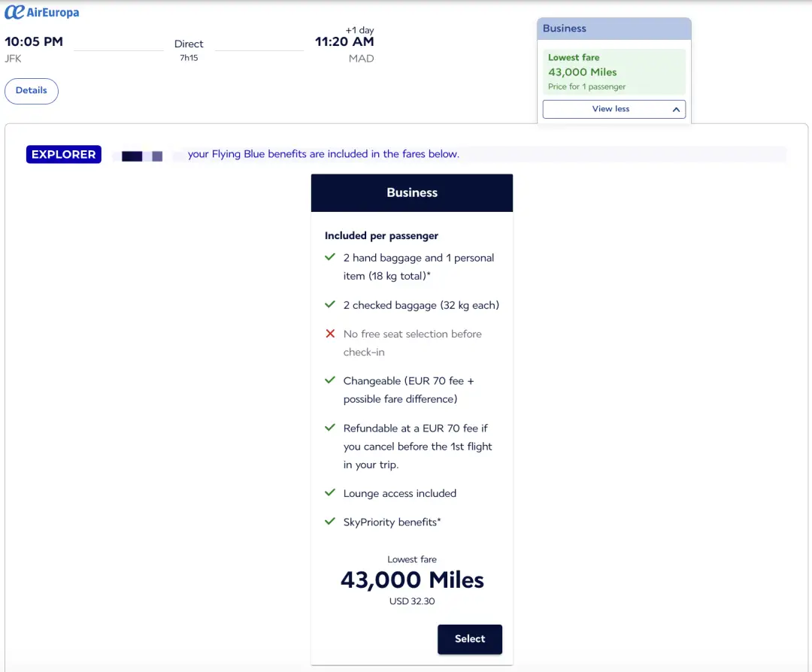Screen dimensions: 812x672
Task: Click the Flying Blue benefits notice
Action: (x=323, y=154)
